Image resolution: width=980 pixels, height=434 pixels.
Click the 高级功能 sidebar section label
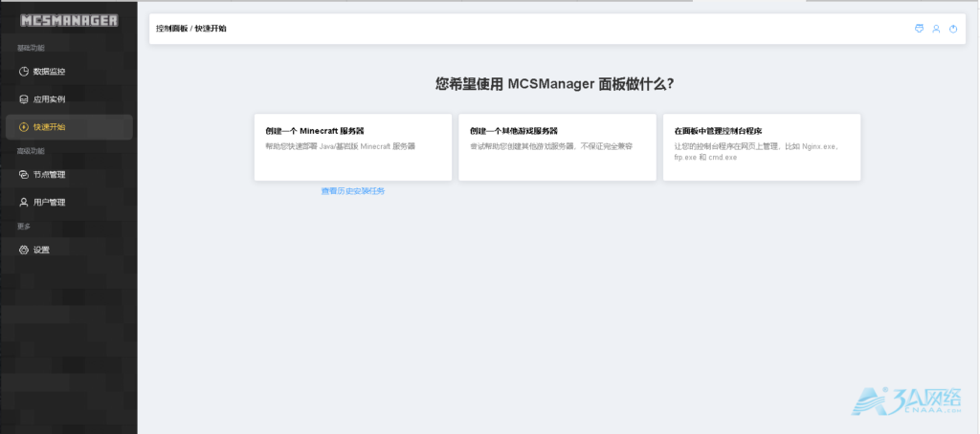click(x=31, y=151)
